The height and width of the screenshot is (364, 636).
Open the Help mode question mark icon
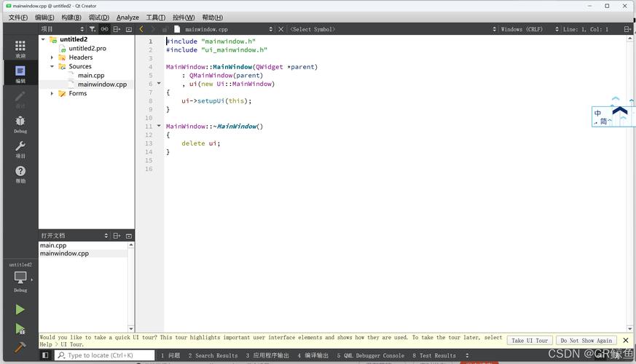[20, 173]
